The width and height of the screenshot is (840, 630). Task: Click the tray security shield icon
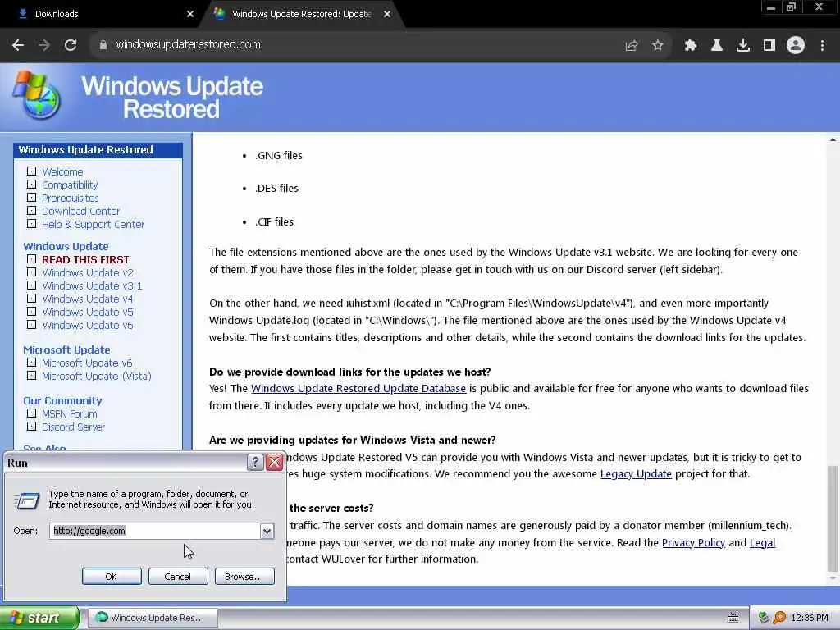(764, 618)
